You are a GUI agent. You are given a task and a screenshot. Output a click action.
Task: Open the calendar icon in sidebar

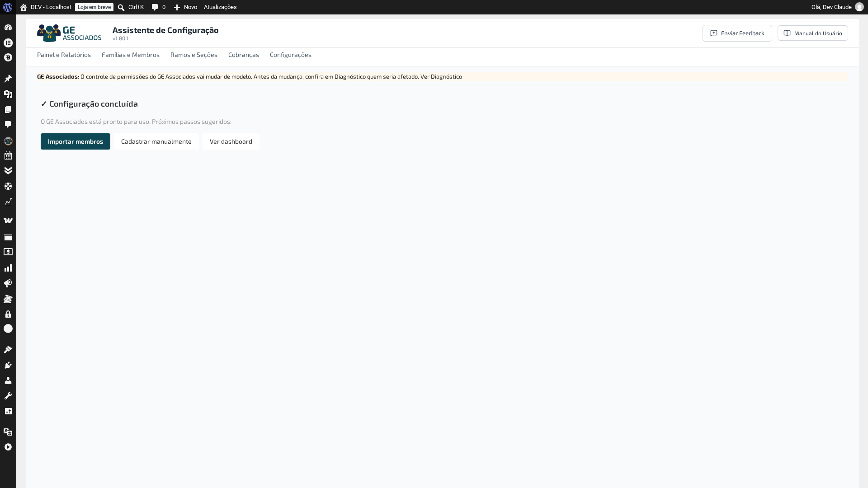coord(8,156)
